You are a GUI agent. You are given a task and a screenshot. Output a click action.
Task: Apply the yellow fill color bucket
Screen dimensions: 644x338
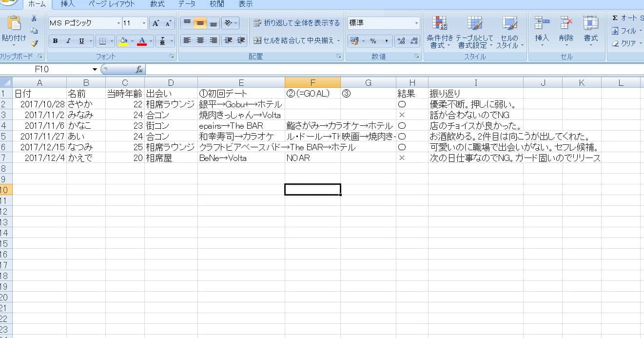click(124, 41)
